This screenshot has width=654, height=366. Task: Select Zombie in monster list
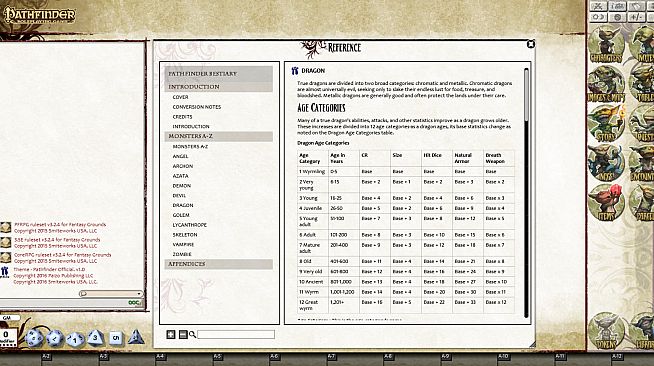[x=182, y=254]
